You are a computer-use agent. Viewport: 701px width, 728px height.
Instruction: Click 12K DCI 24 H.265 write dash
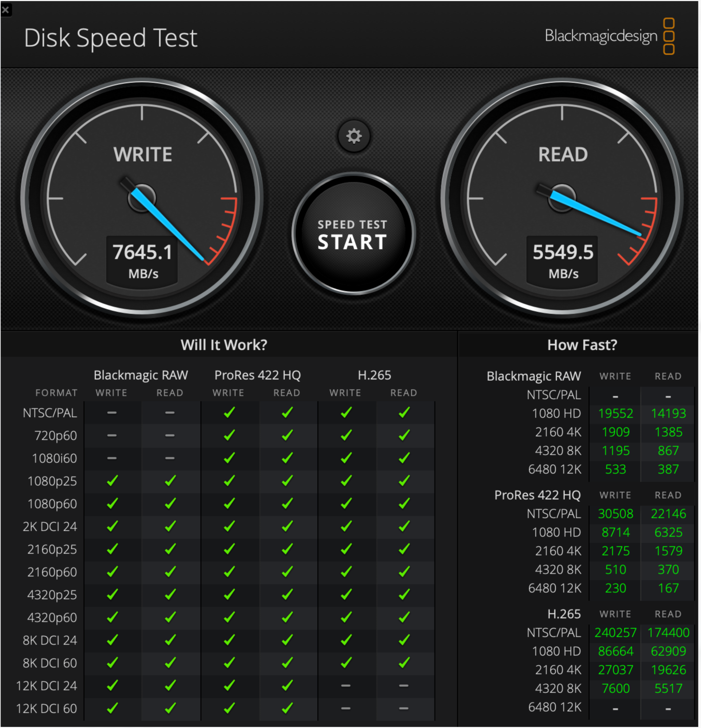click(346, 685)
